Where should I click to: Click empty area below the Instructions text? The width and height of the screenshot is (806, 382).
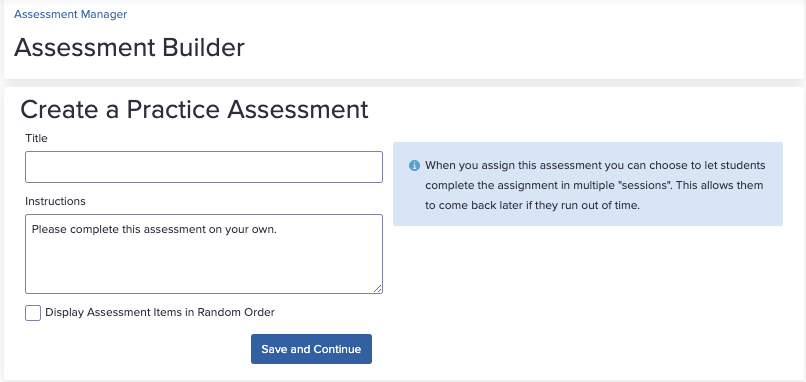click(204, 267)
